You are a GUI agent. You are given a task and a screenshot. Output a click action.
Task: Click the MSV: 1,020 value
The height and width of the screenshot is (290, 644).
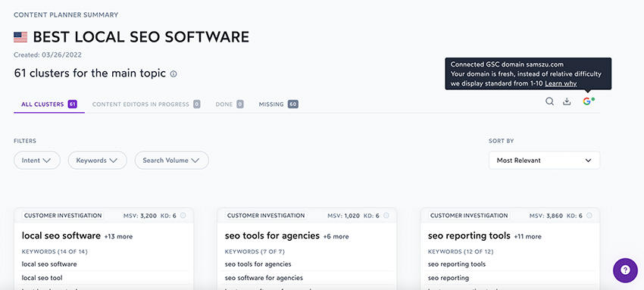(344, 216)
